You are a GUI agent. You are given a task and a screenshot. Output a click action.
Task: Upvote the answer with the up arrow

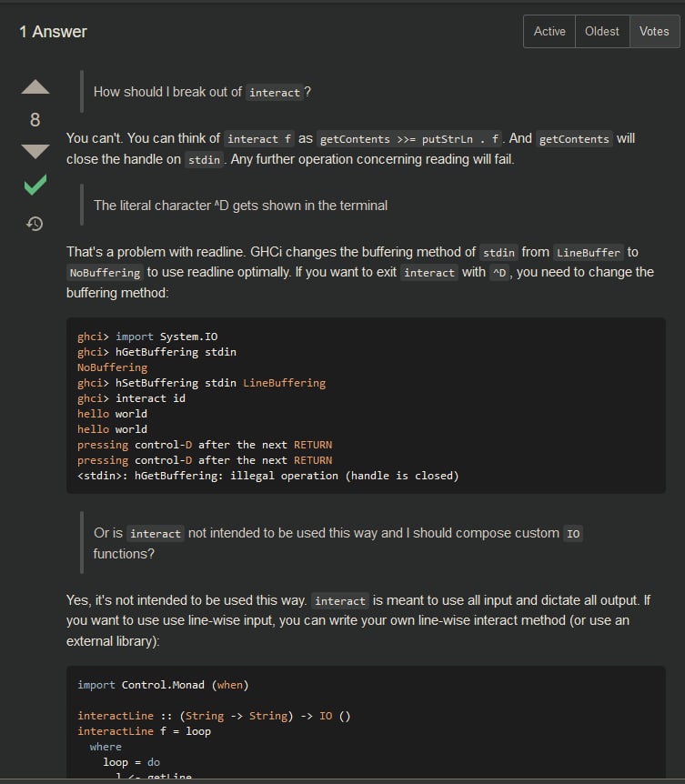pos(35,87)
